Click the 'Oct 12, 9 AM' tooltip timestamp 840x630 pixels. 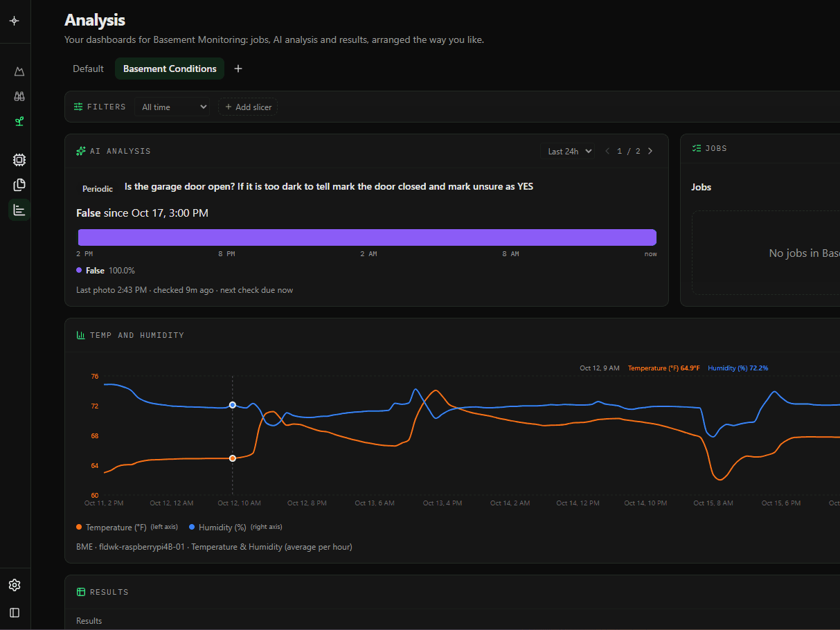click(x=600, y=368)
